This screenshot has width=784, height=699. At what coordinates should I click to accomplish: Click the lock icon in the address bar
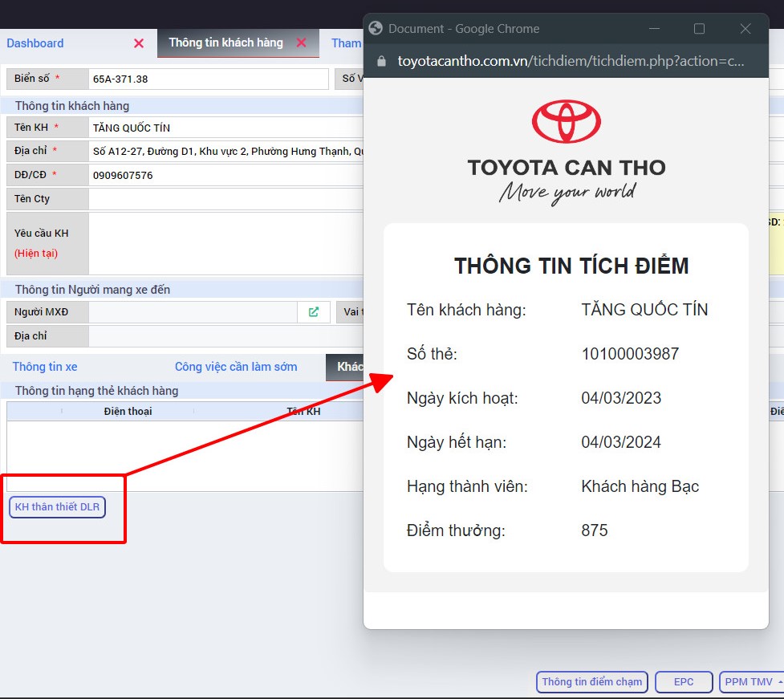381,61
